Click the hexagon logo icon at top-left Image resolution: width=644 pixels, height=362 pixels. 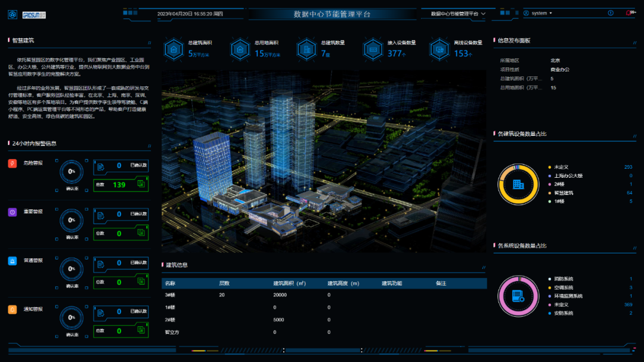pyautogui.click(x=13, y=15)
